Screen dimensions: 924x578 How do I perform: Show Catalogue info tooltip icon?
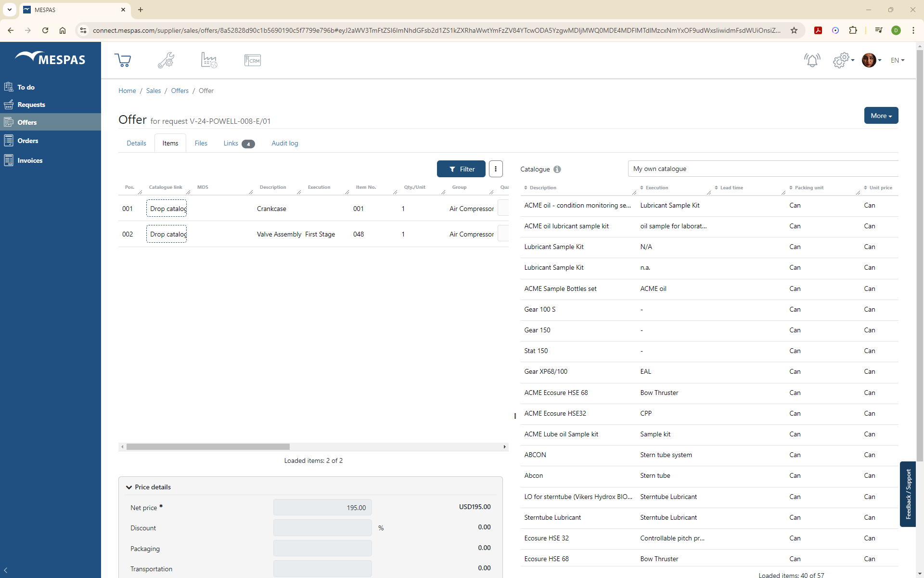coord(557,169)
